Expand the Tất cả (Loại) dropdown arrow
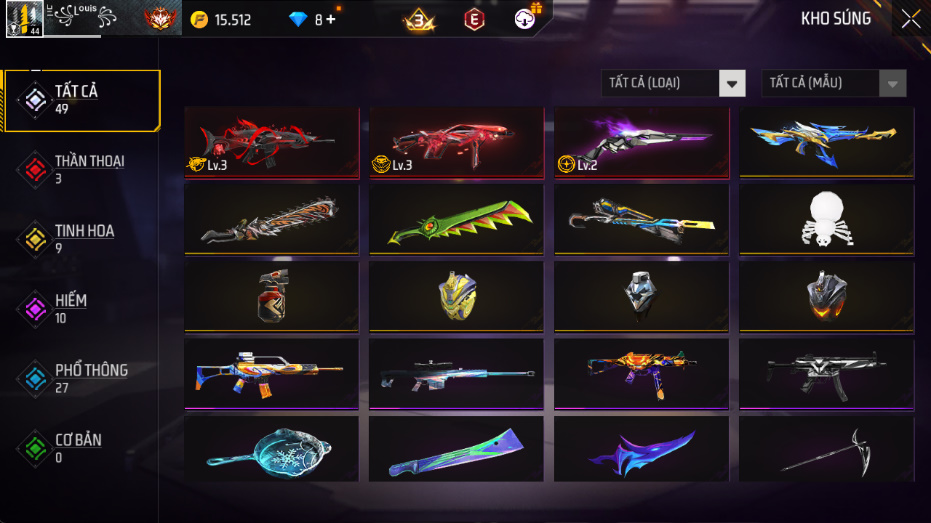The image size is (931, 523). (732, 84)
